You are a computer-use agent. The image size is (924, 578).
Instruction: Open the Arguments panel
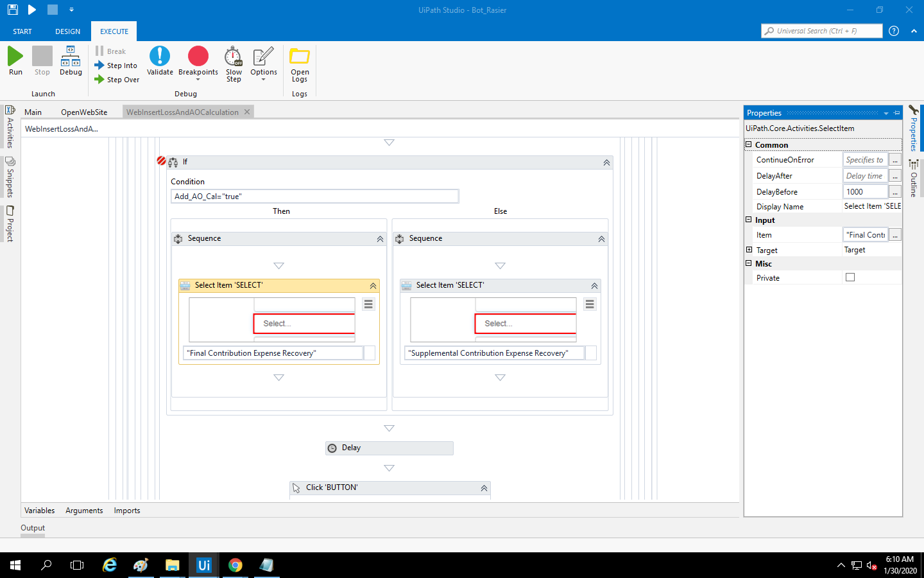(84, 511)
